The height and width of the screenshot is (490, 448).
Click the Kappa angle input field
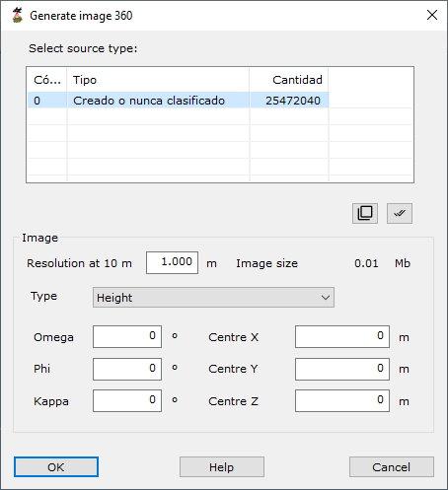click(127, 400)
